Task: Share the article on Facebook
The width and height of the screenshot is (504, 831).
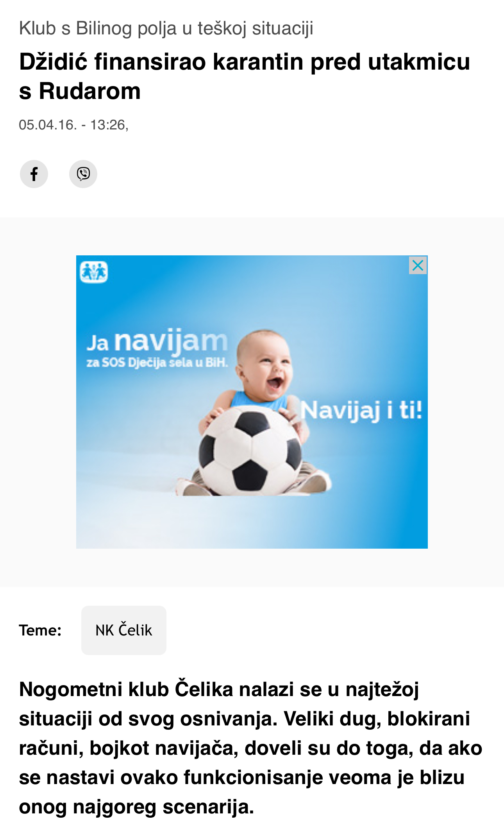Action: pos(34,174)
